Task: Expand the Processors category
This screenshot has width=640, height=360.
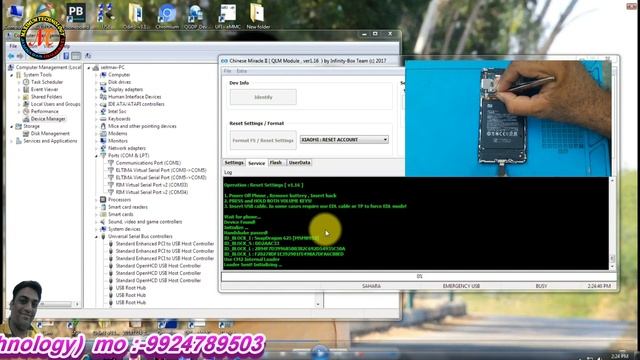Action: click(x=97, y=200)
